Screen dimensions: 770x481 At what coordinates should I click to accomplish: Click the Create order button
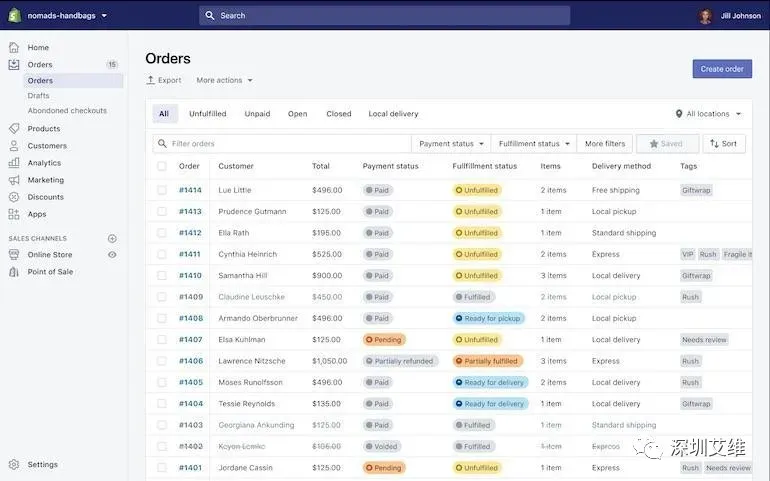[722, 69]
